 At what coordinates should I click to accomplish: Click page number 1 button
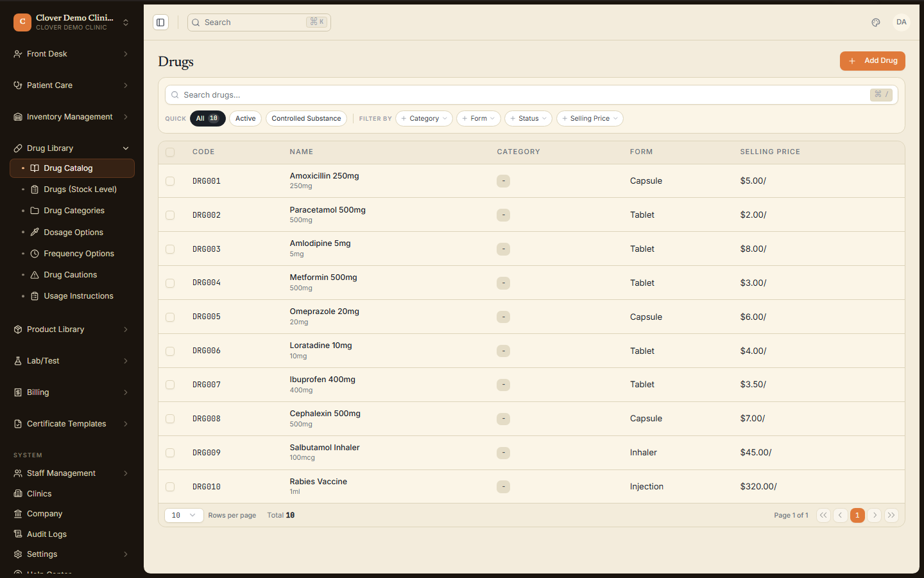point(857,515)
